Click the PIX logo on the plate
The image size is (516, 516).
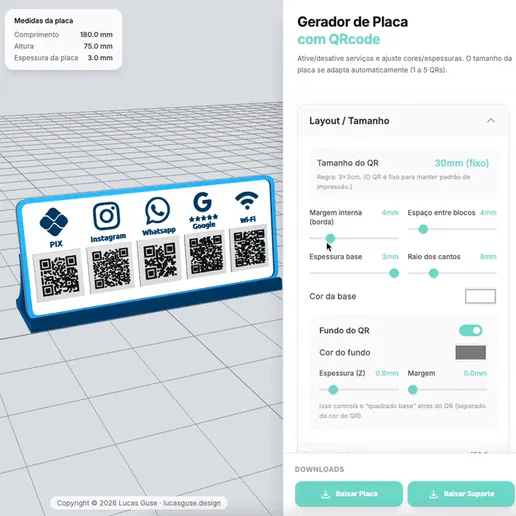click(54, 221)
